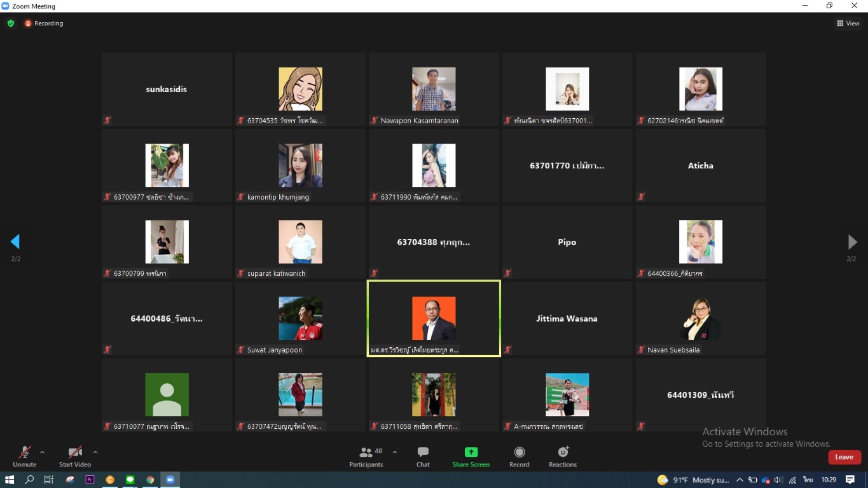This screenshot has height=488, width=868.
Task: Click the red Leave button
Action: click(844, 457)
